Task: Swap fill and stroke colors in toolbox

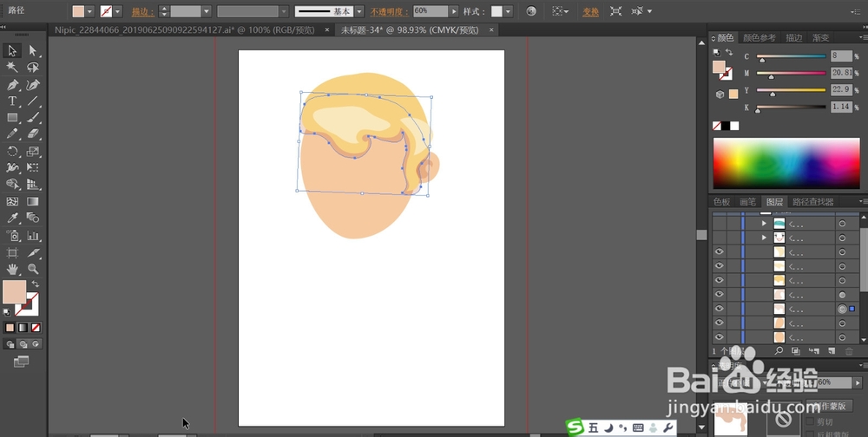Action: [35, 284]
